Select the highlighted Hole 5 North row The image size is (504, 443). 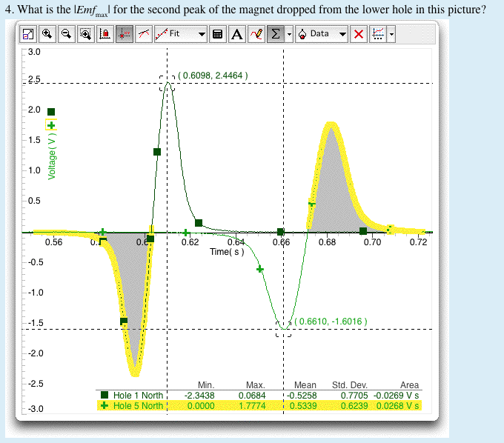(137, 405)
